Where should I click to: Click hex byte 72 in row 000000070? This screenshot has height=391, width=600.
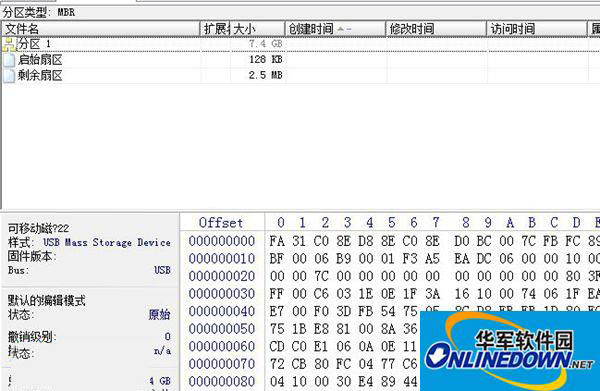277,365
